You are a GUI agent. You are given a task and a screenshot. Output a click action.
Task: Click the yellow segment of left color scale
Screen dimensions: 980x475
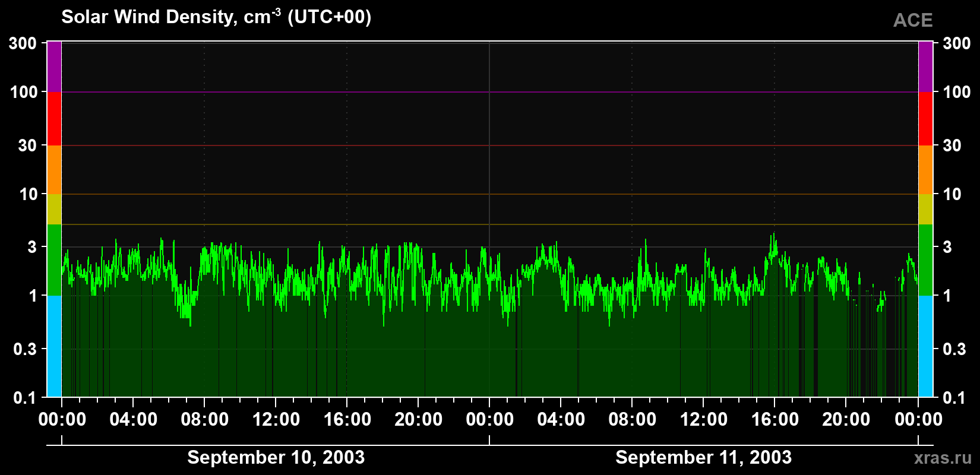pos(54,209)
